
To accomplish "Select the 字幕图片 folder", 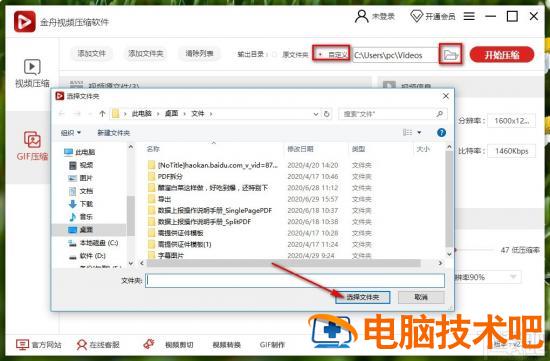I will click(166, 255).
